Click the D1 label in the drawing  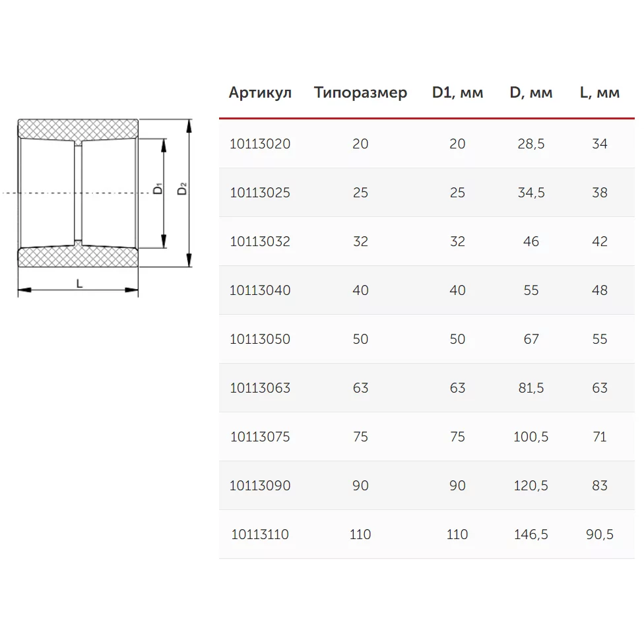pos(158,189)
